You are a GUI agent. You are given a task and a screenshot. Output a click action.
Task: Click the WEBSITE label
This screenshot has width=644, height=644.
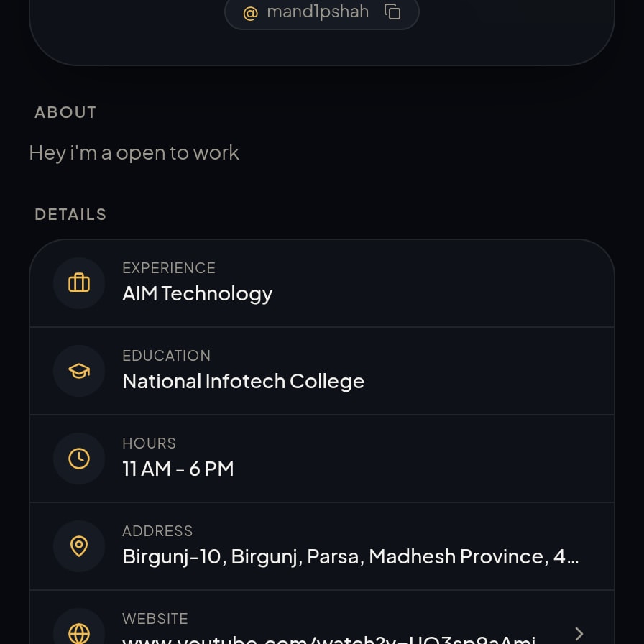click(x=155, y=619)
